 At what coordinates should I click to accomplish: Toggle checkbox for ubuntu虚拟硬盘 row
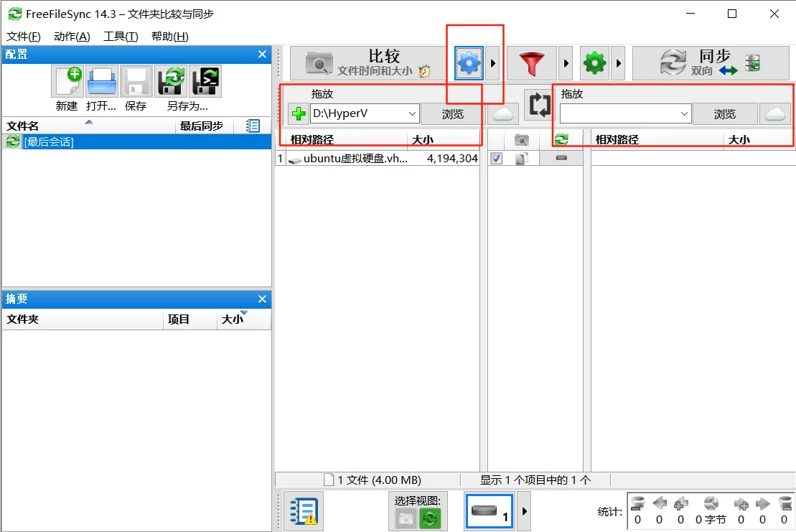pyautogui.click(x=497, y=159)
